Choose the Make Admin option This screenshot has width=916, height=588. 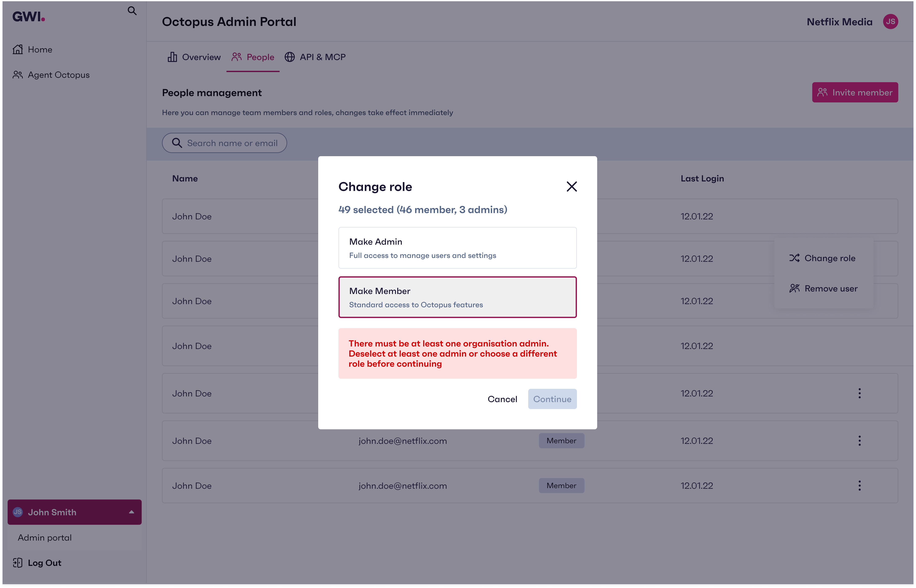(x=457, y=248)
